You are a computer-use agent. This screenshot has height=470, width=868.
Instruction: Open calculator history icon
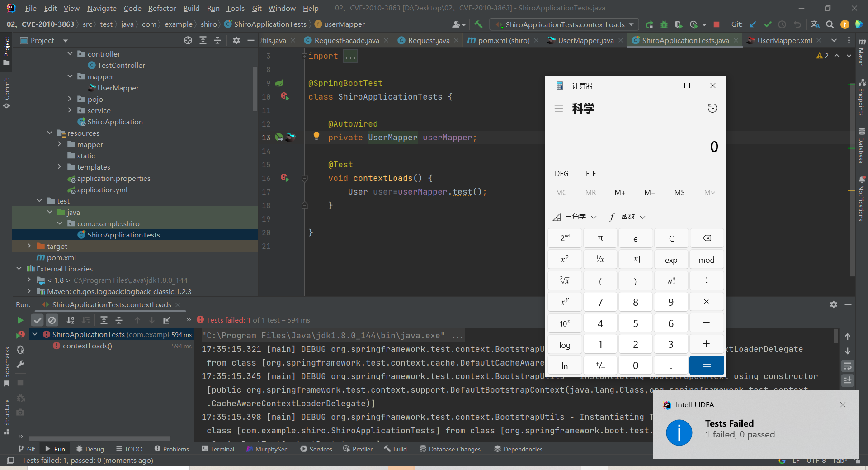tap(712, 108)
